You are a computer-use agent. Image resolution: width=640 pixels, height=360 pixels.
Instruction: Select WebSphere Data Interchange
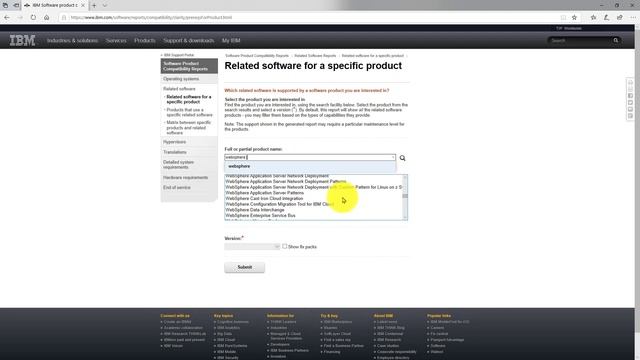pyautogui.click(x=255, y=210)
